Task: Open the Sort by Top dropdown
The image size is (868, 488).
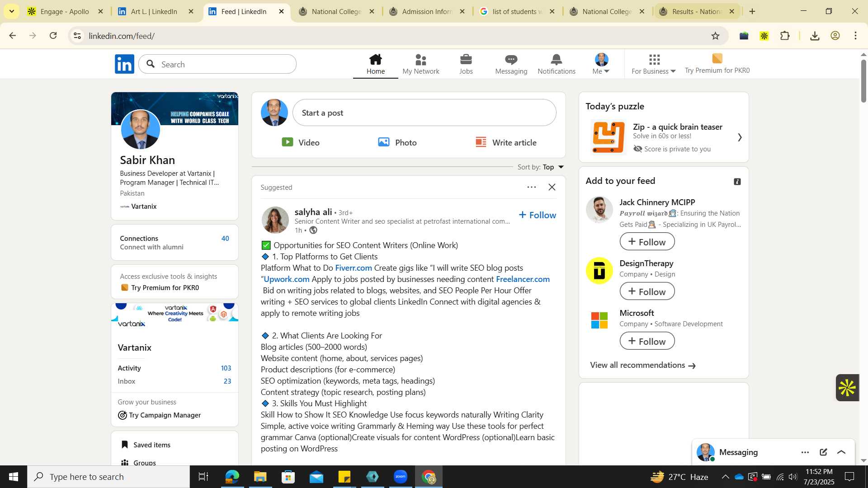Action: point(541,167)
